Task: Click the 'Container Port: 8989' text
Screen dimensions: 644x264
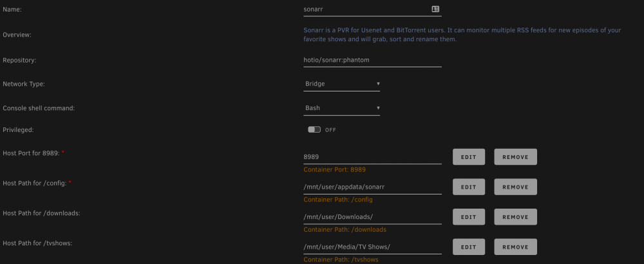Action: coord(334,169)
